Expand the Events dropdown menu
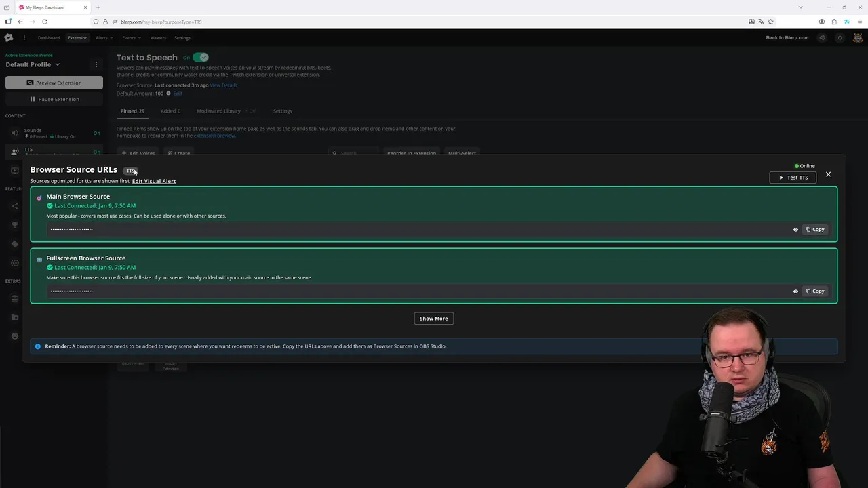Screen dimensions: 868x488 point(132,38)
